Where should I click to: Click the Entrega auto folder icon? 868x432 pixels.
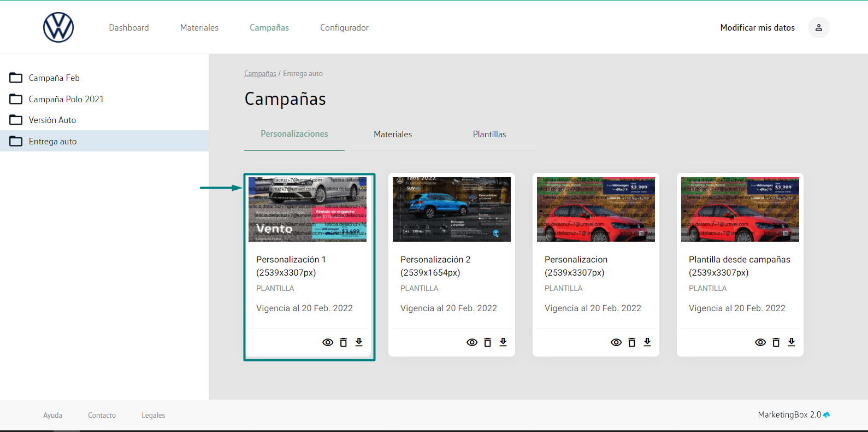(x=16, y=141)
